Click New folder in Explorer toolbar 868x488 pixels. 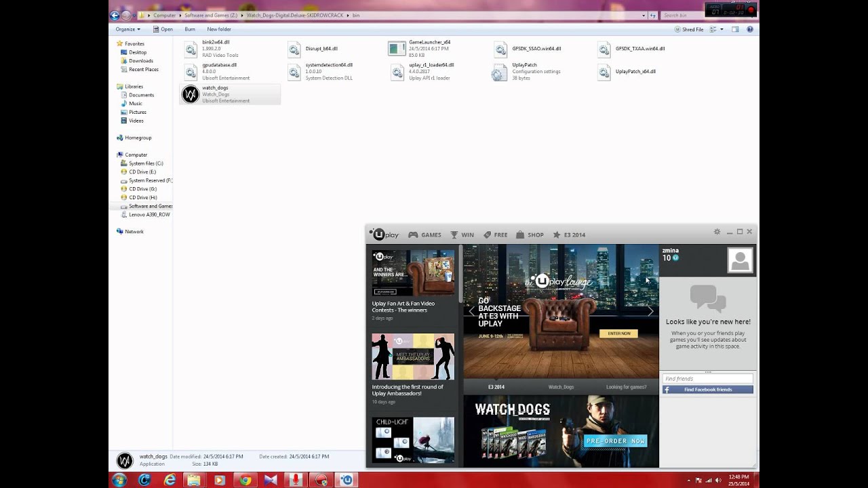click(x=219, y=29)
